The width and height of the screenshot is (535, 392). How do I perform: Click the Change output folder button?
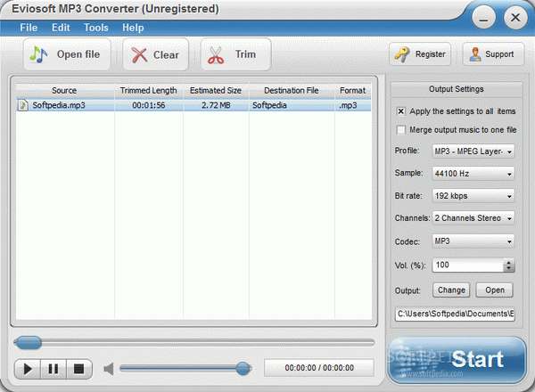(451, 290)
